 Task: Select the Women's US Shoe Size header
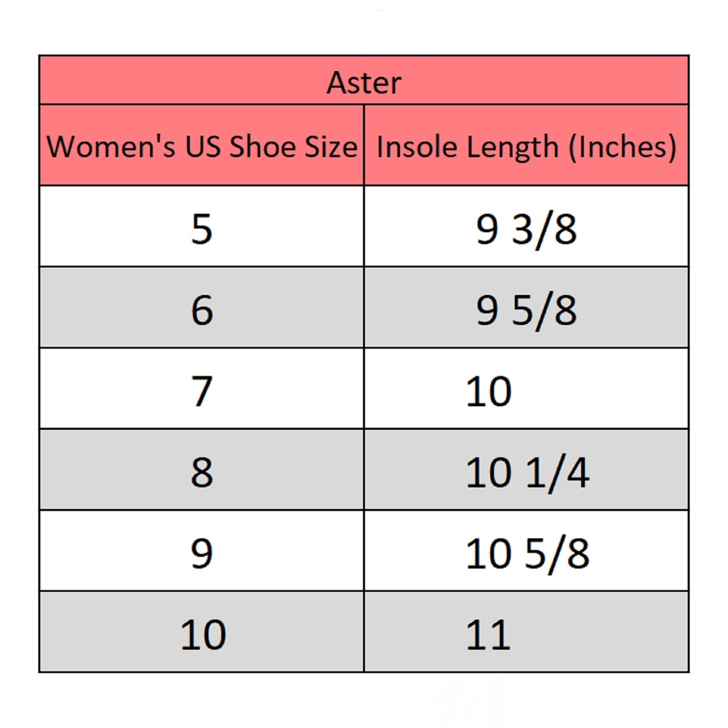tap(202, 147)
